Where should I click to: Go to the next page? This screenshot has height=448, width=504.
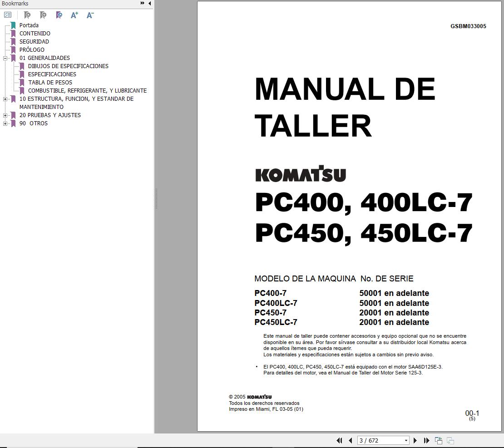click(x=415, y=440)
